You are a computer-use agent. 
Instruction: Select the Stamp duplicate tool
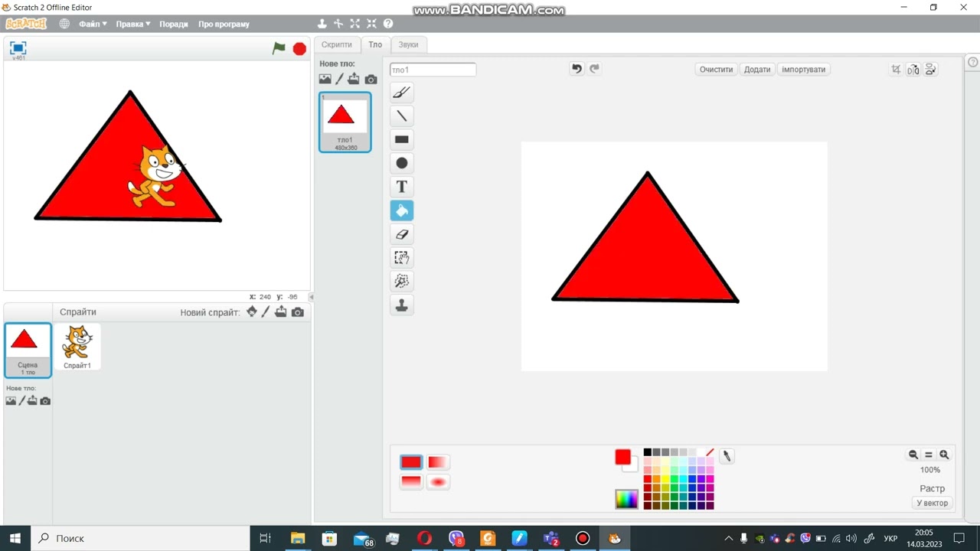(x=401, y=305)
